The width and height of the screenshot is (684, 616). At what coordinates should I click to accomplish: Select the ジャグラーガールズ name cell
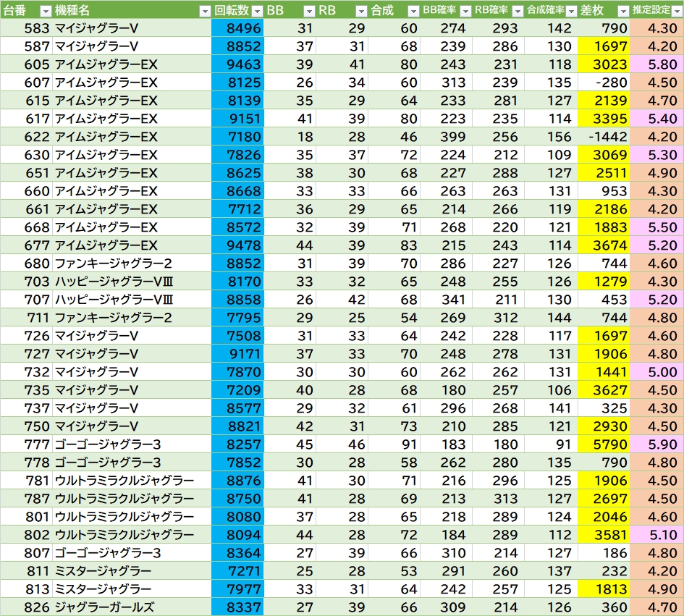tap(132, 607)
